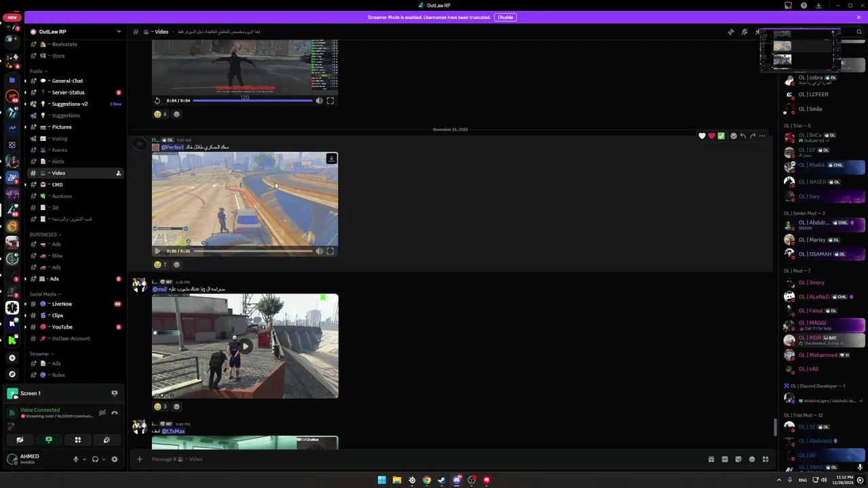The width and height of the screenshot is (868, 488).
Task: Play the gas station video thumbnail
Action: pyautogui.click(x=245, y=346)
